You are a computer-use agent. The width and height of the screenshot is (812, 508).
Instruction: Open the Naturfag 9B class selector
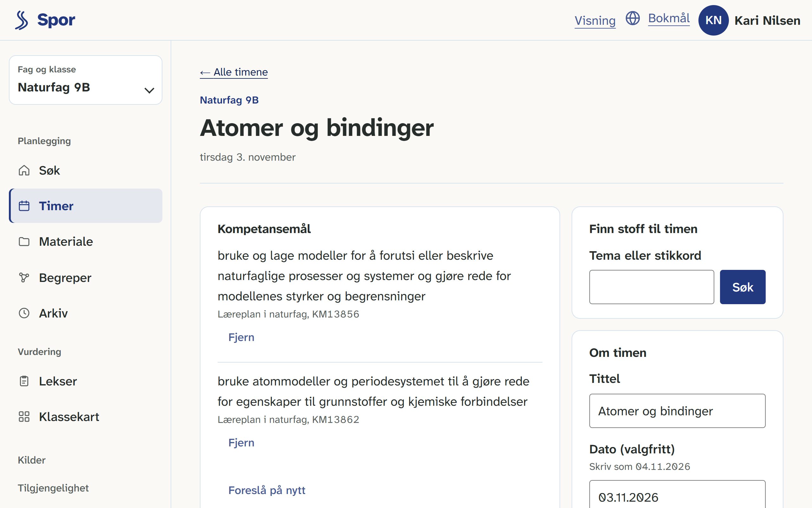coord(86,80)
